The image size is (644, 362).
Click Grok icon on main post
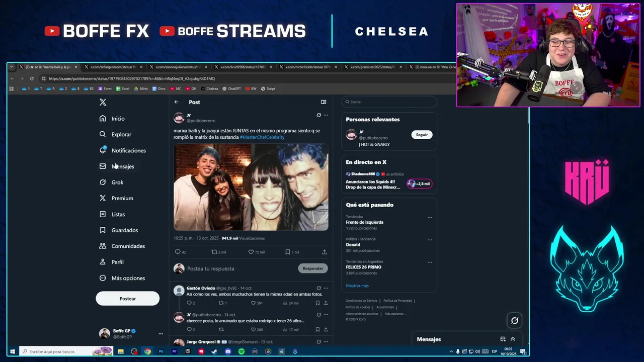coord(318,115)
